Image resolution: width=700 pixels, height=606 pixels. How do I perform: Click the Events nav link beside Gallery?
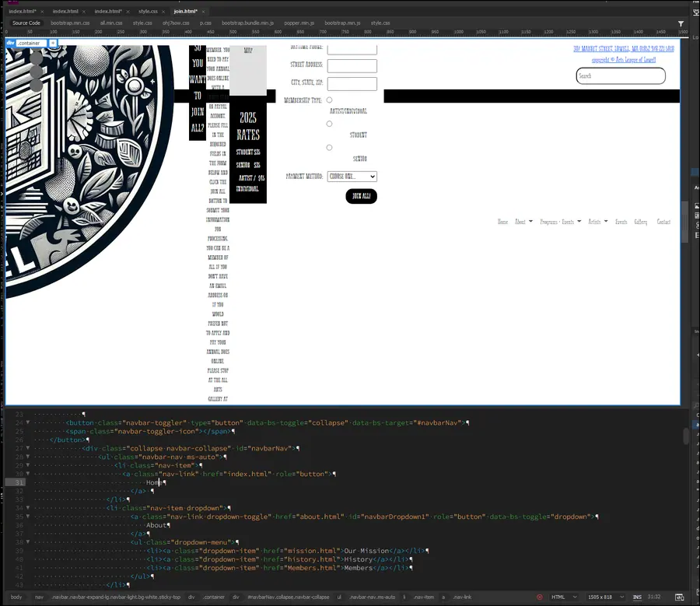click(621, 222)
